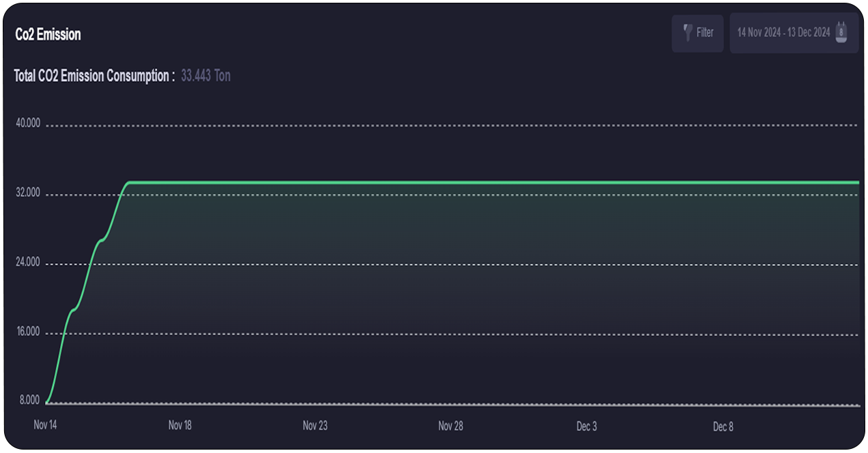Click the Filter label text
Screen dimensions: 868x453
coord(705,33)
